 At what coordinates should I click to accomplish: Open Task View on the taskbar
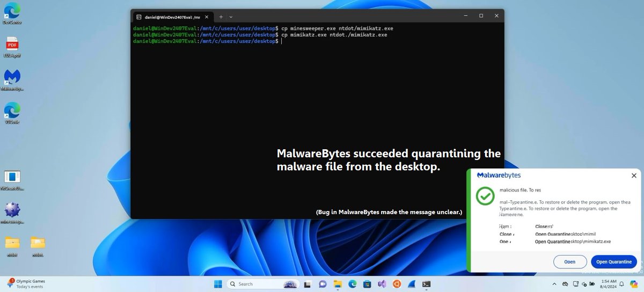click(308, 284)
